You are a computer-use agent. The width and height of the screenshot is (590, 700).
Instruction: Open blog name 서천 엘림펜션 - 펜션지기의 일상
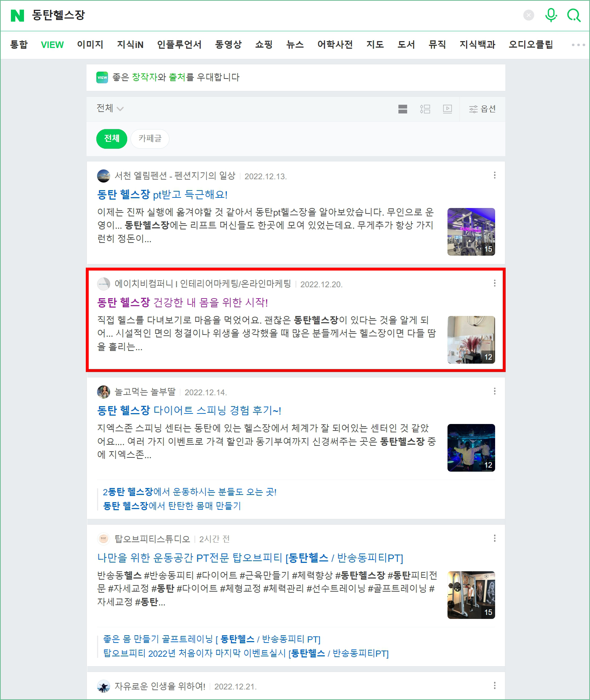click(x=175, y=176)
